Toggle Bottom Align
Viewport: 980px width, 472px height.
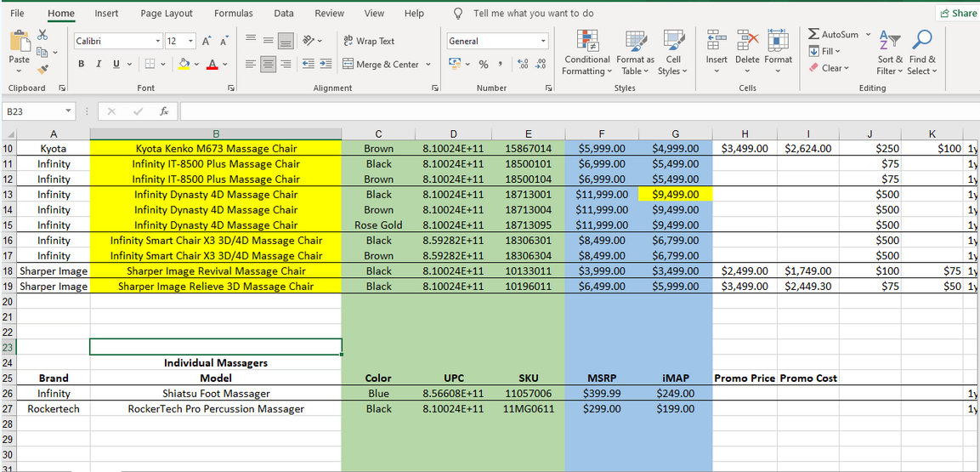(286, 41)
